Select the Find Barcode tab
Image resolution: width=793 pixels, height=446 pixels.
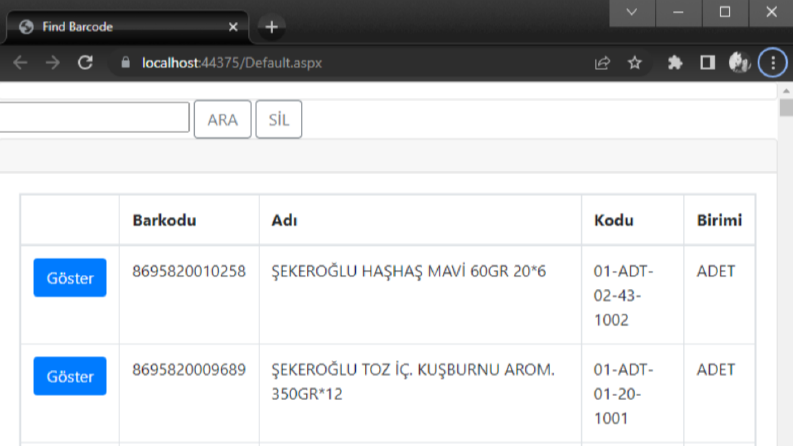pyautogui.click(x=127, y=27)
